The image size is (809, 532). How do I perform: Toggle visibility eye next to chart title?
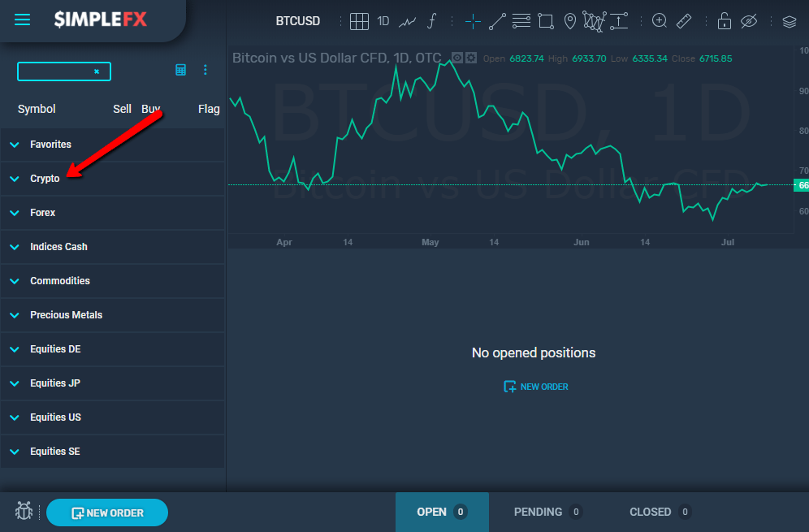pos(457,58)
